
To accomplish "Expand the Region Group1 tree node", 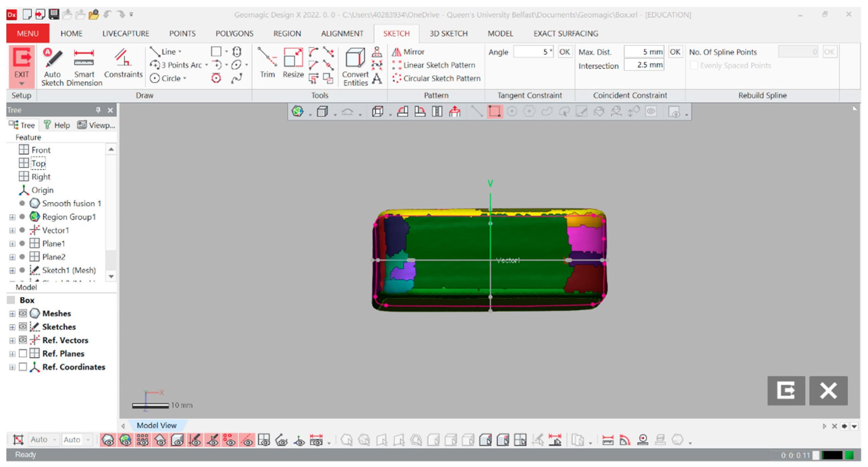I will coord(12,217).
